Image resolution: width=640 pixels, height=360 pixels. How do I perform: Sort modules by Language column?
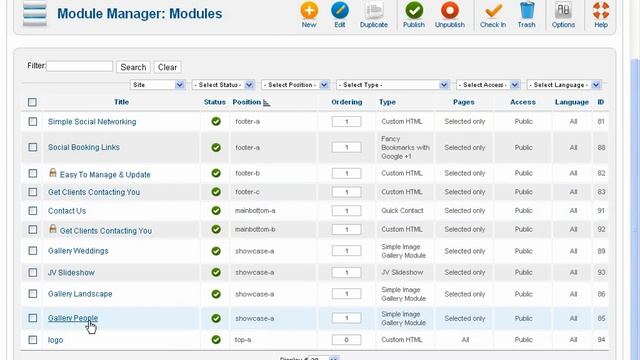coord(572,102)
